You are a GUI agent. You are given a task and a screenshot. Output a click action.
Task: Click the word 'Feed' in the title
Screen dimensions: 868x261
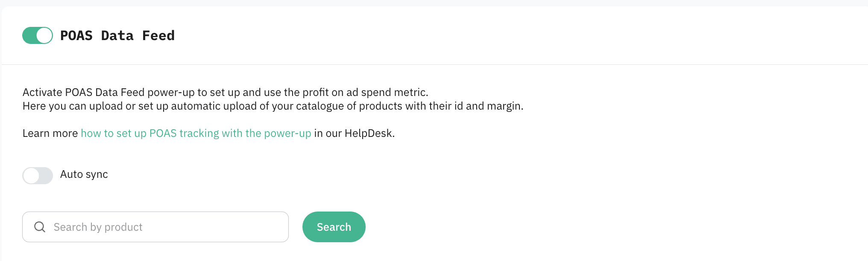click(x=158, y=35)
